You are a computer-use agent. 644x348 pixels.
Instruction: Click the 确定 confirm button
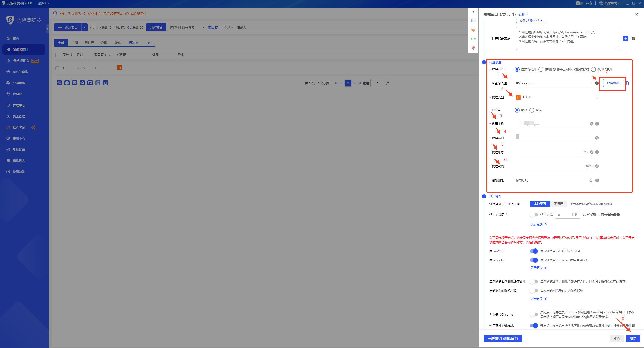click(x=633, y=338)
